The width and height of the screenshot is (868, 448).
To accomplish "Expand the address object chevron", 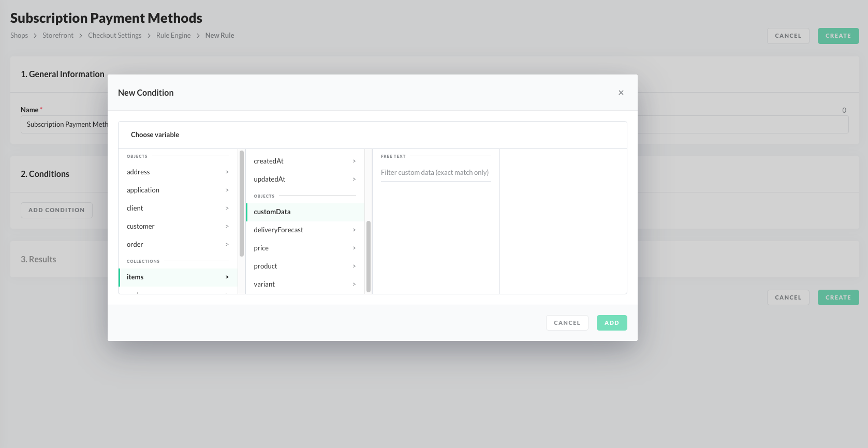I will tap(227, 172).
